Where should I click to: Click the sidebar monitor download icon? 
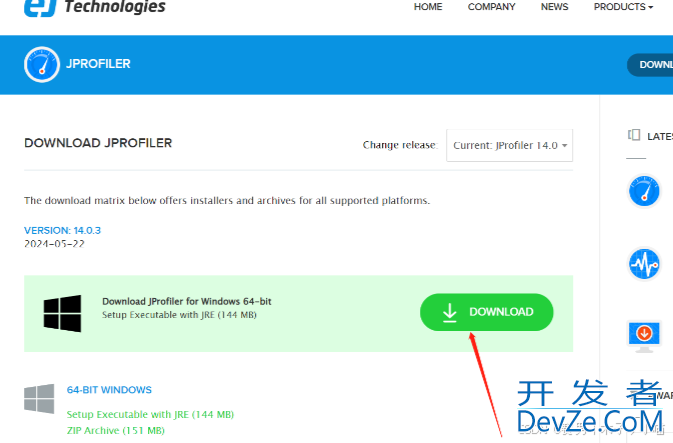644,337
